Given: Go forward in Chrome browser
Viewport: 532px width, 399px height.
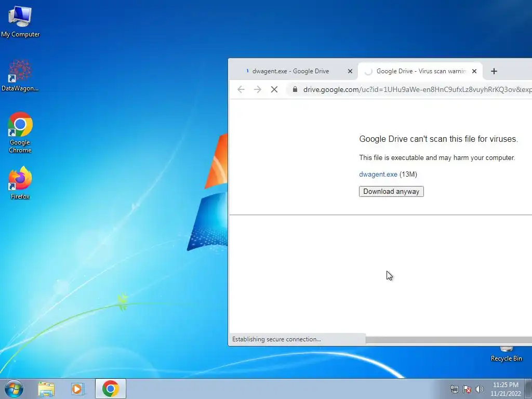Looking at the screenshot, I should [258, 89].
